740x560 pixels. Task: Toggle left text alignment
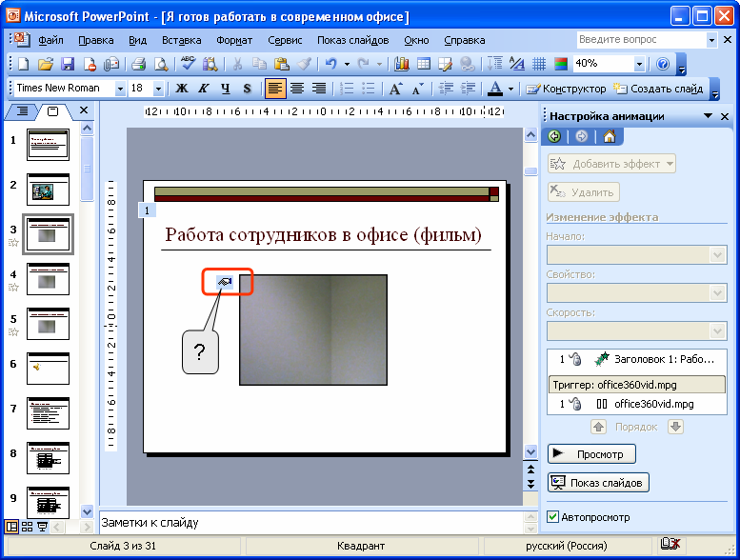(x=275, y=89)
